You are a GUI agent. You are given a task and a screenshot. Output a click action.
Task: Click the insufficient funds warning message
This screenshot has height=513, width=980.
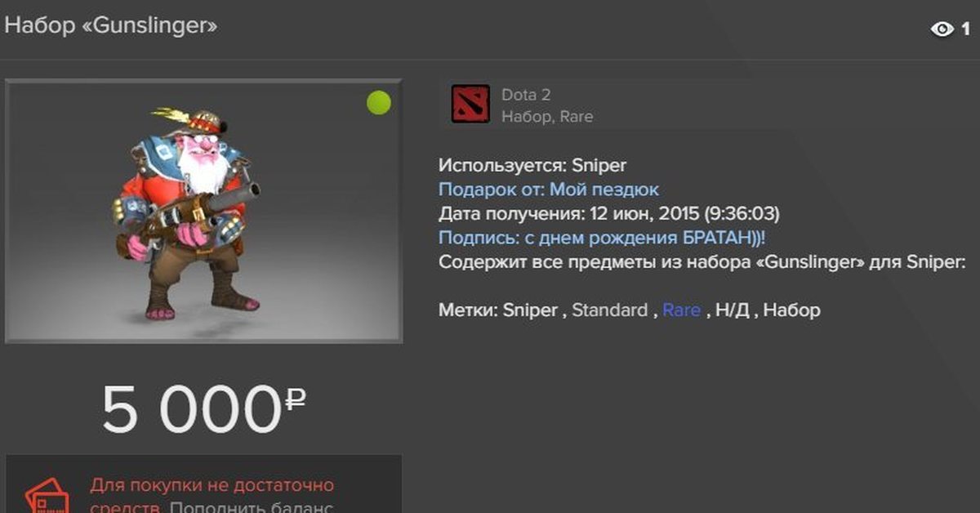point(212,496)
